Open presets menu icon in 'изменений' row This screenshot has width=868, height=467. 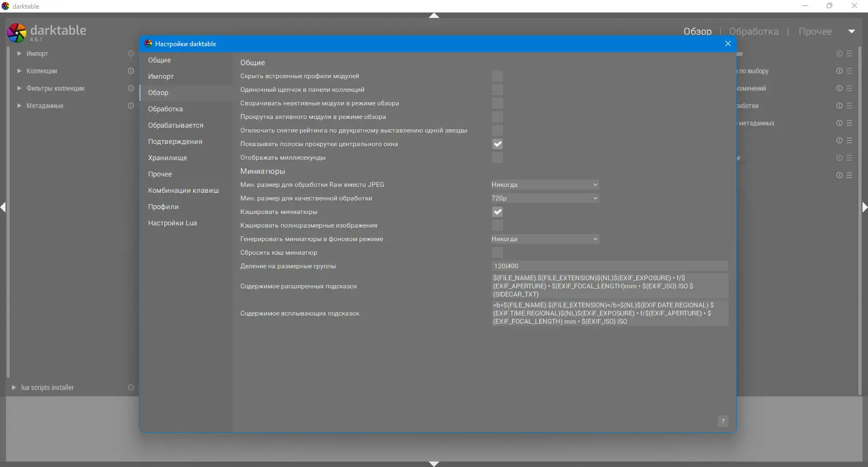click(849, 89)
